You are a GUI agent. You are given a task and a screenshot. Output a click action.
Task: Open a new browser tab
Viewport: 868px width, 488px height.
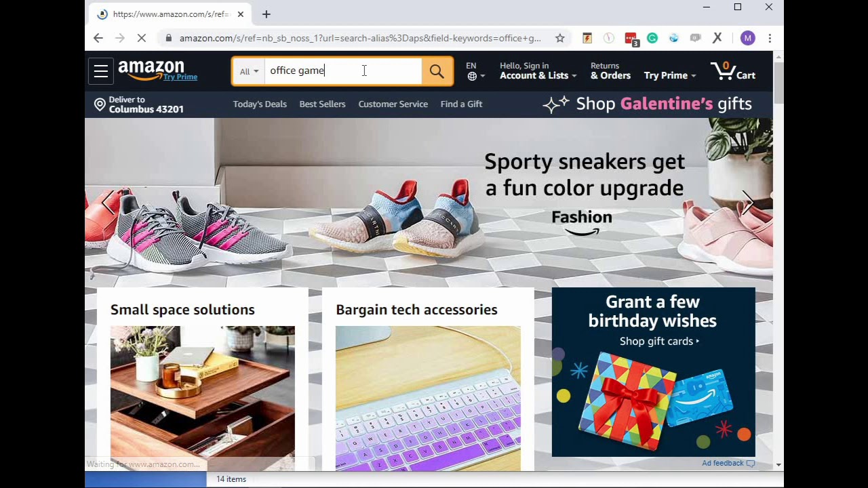point(267,14)
